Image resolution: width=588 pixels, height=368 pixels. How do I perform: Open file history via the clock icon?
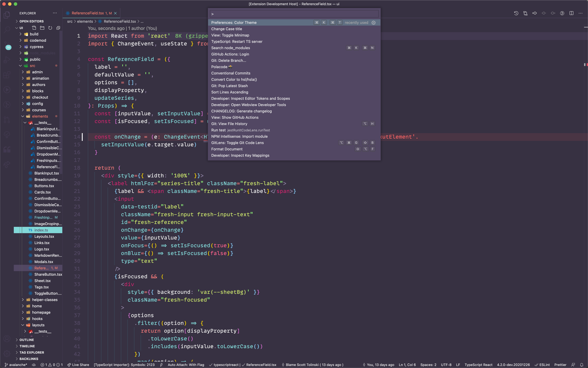pos(516,13)
